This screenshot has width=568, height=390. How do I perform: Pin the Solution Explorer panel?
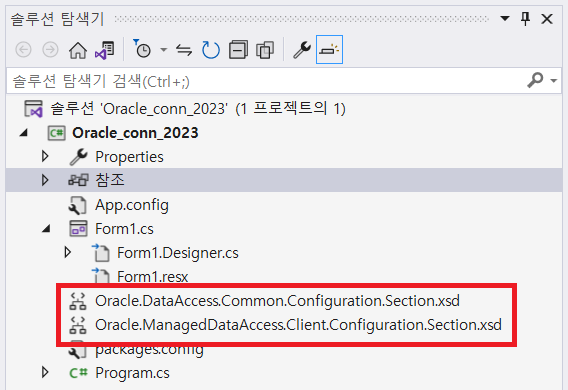[526, 18]
